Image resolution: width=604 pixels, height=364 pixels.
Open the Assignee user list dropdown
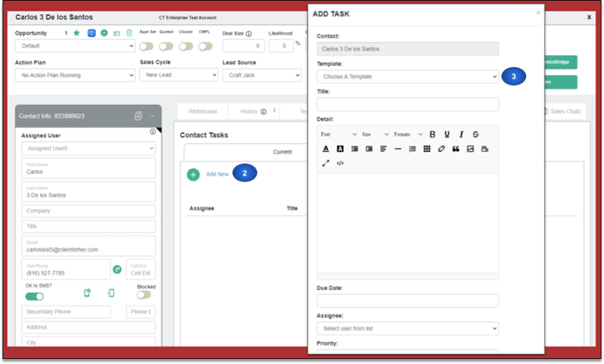point(408,328)
